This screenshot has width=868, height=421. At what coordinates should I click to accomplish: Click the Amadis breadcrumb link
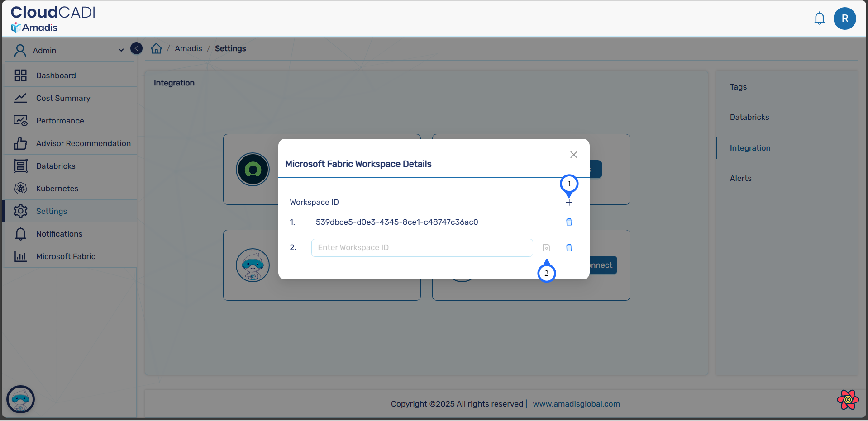tap(188, 48)
